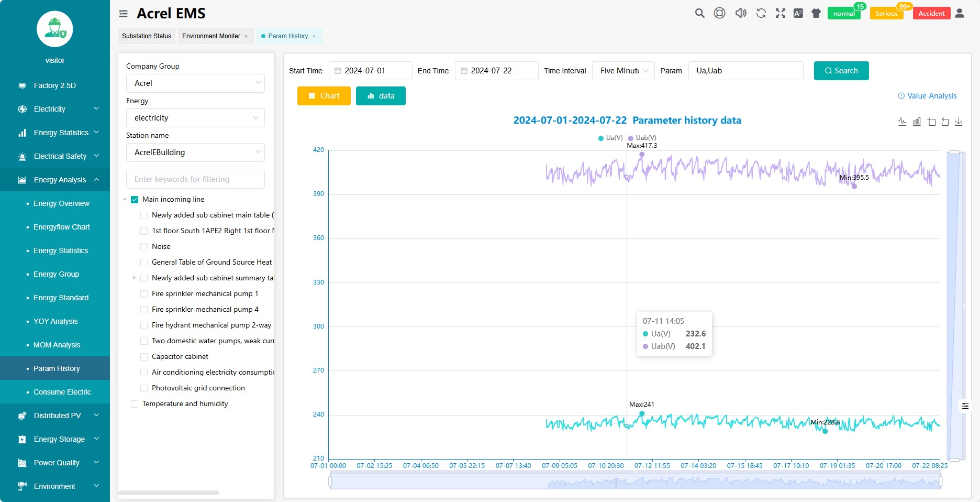980x502 pixels.
Task: Check the Capacitor cabinet checkbox
Action: click(x=144, y=357)
